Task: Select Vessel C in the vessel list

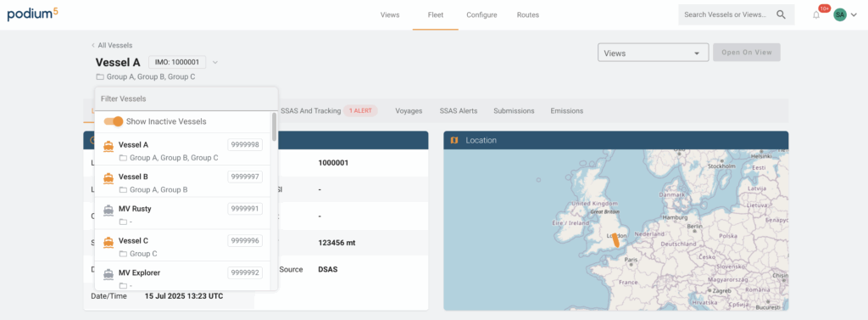Action: coord(183,246)
